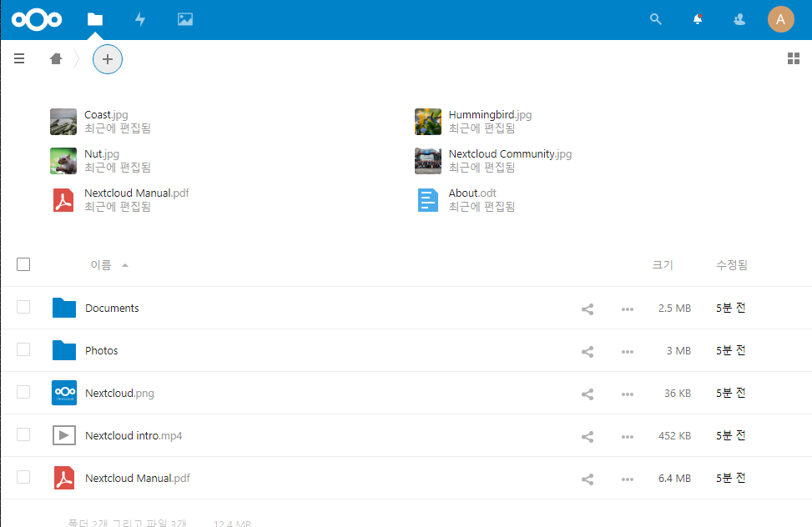Open the Nut.jpg thumbnail

tap(63, 161)
